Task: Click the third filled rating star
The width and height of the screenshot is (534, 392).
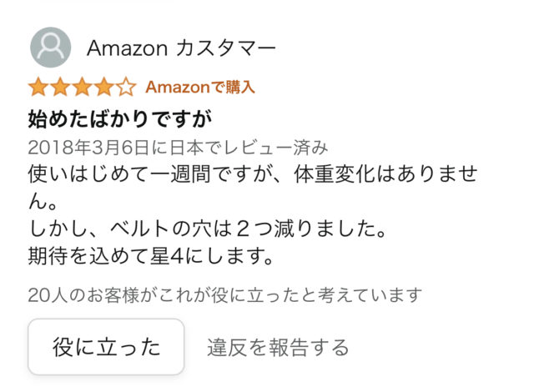Action: 81,87
